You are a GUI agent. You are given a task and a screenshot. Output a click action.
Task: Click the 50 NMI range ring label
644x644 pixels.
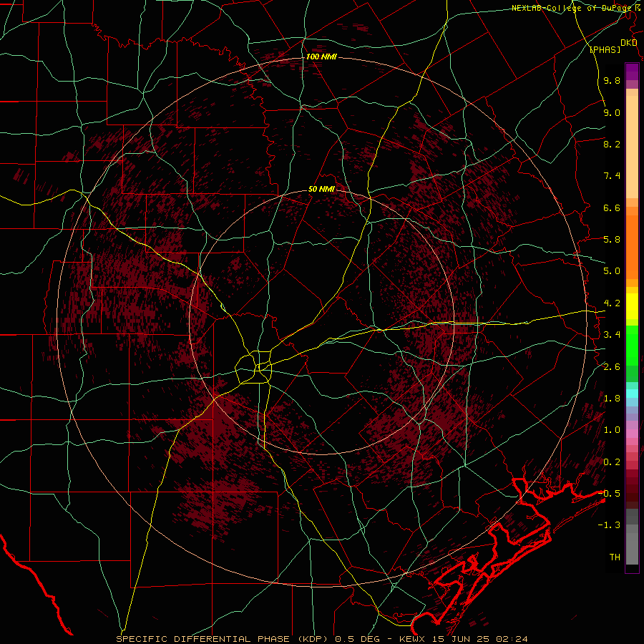tap(321, 190)
